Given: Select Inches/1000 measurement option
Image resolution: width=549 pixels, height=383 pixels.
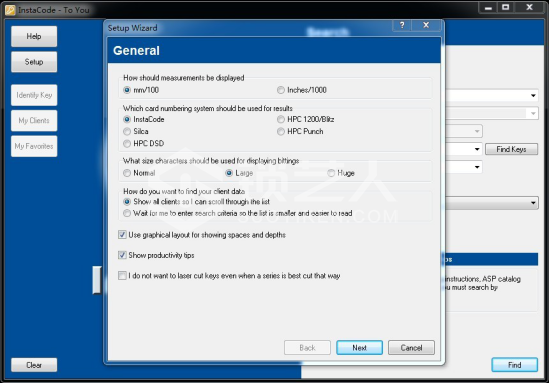Looking at the screenshot, I should click(x=281, y=90).
